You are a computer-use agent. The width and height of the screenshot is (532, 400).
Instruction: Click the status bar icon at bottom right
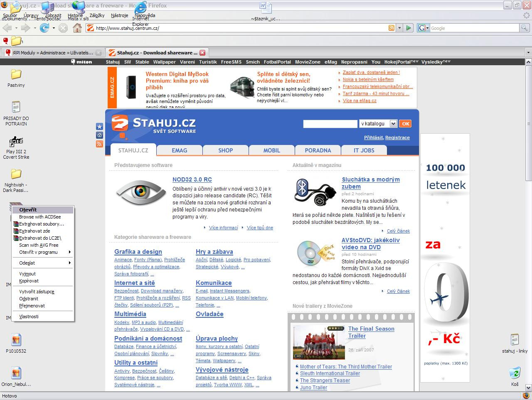click(526, 396)
